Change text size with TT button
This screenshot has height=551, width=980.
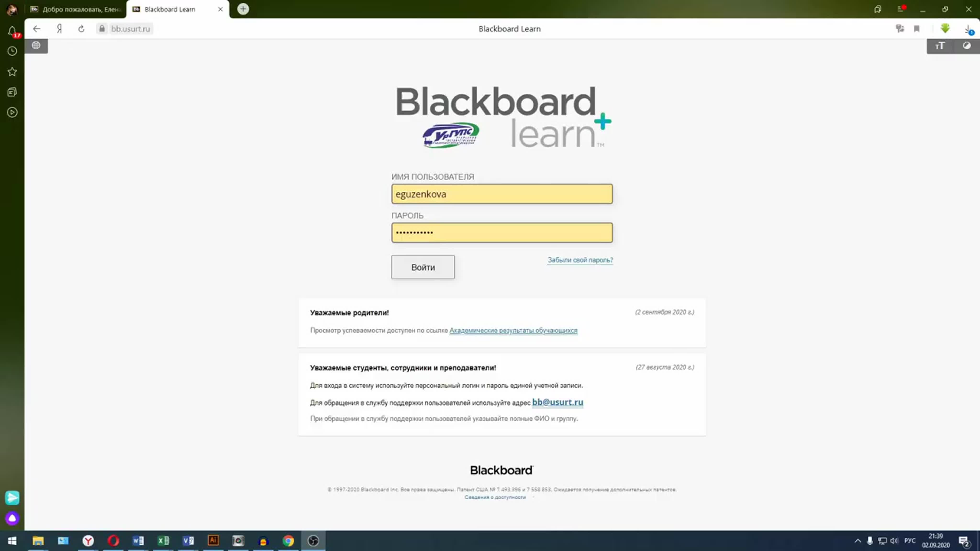940,46
